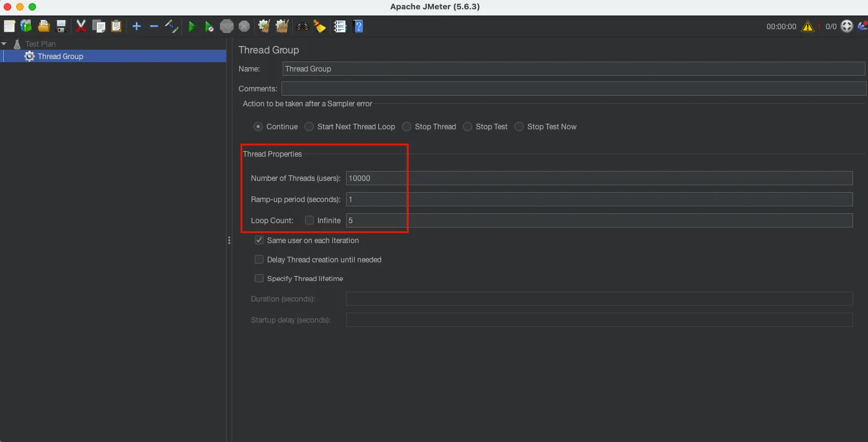Image resolution: width=868 pixels, height=442 pixels.
Task: Select the Stop Test radio button
Action: point(467,126)
